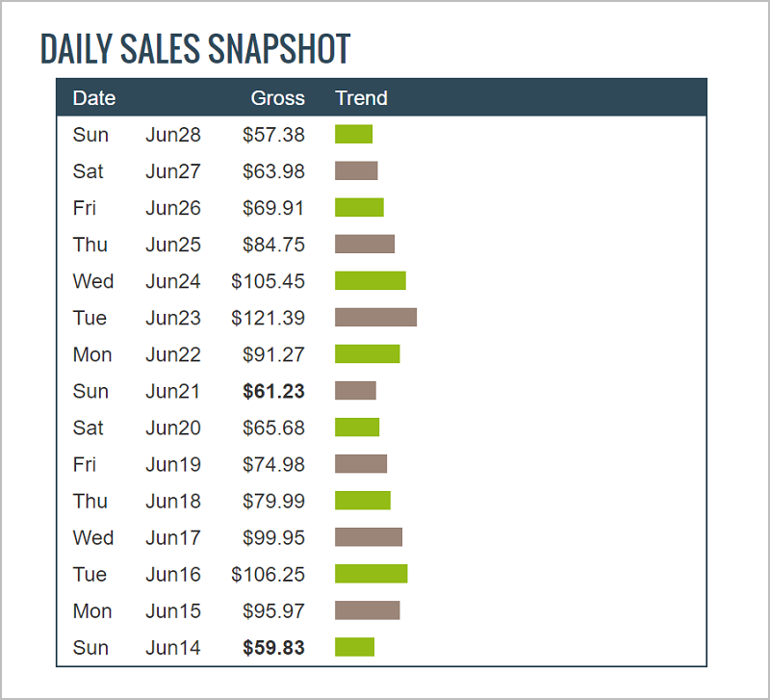The height and width of the screenshot is (700, 770).
Task: Select the Jun19 date cell
Action: coord(173,464)
